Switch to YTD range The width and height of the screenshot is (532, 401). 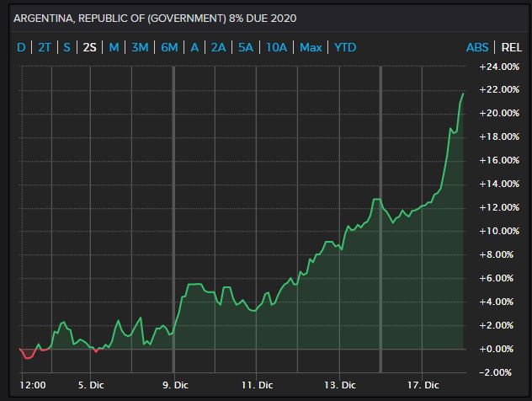[345, 47]
